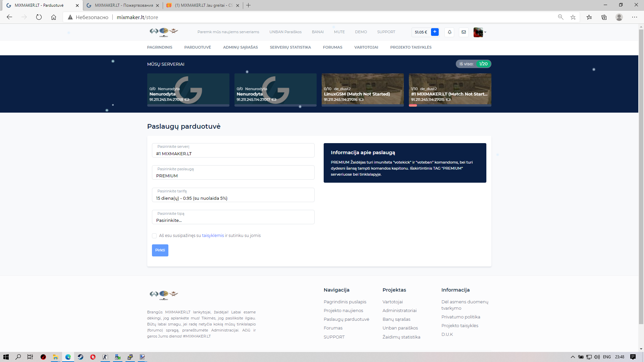Open the Pasirinkite paslaugą dropdown
Viewport: 644px width, 362px height.
click(x=233, y=173)
